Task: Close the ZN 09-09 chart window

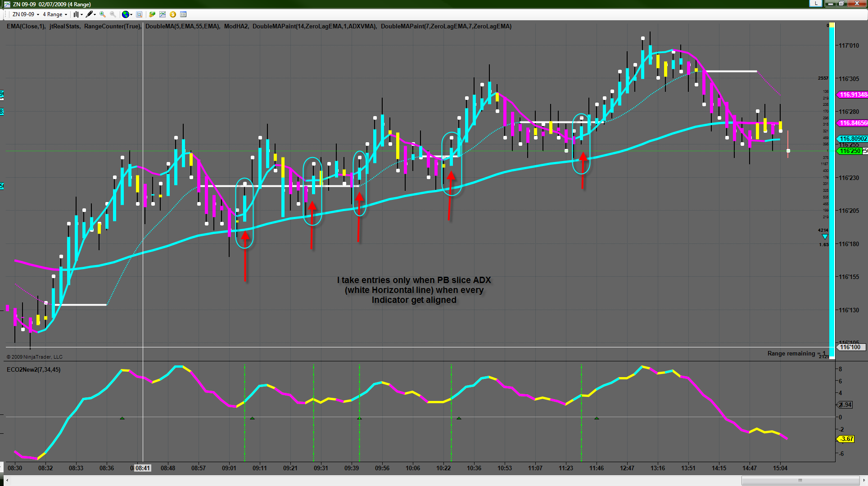Action: pyautogui.click(x=856, y=4)
